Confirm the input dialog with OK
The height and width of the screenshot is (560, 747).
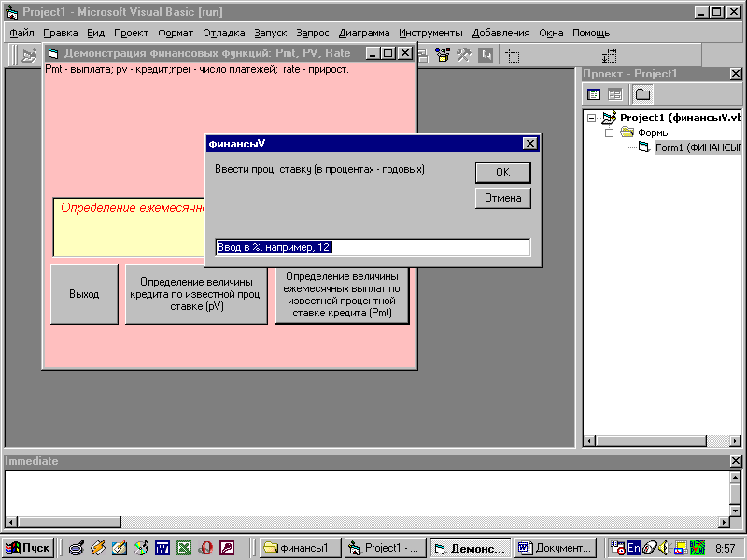point(502,173)
